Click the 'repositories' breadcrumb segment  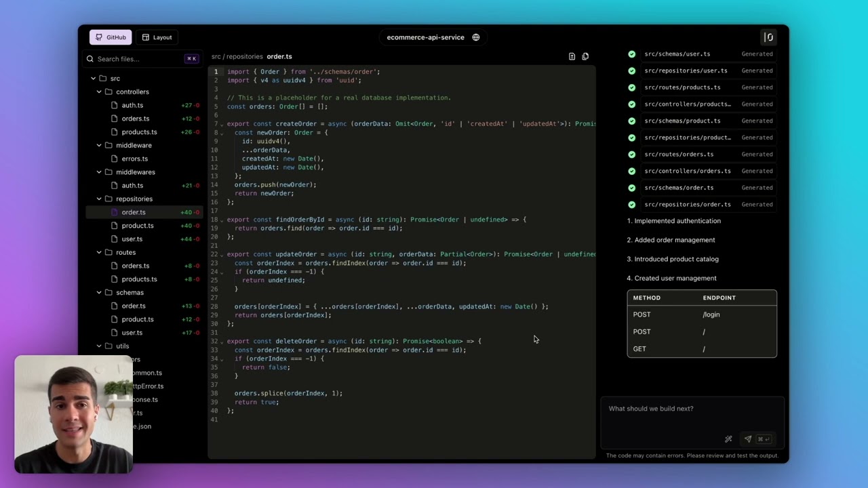click(244, 57)
